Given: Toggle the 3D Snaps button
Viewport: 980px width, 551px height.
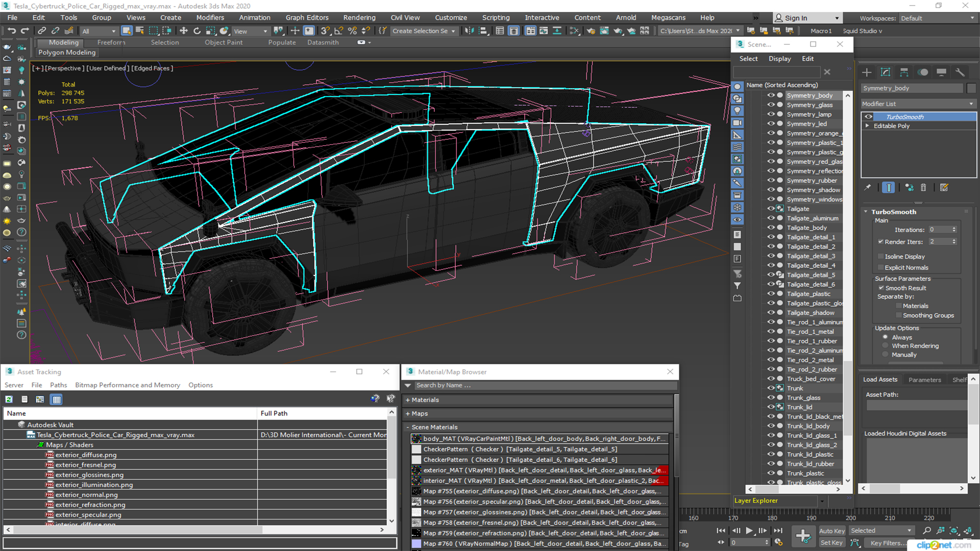Looking at the screenshot, I should coord(325,31).
